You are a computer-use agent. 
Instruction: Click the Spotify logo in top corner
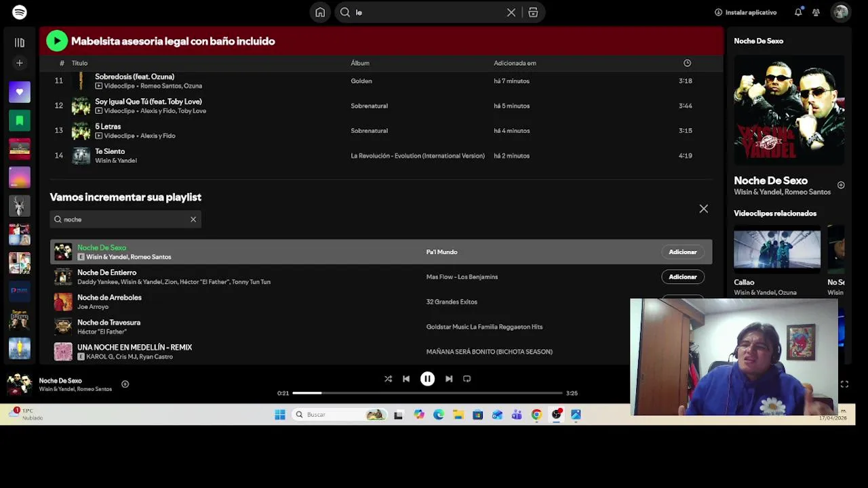[x=20, y=12]
